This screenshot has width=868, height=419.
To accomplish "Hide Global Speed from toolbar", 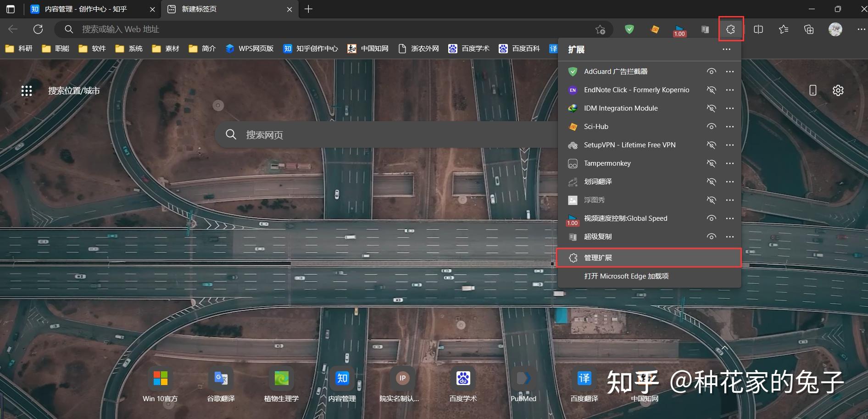I will click(x=711, y=218).
